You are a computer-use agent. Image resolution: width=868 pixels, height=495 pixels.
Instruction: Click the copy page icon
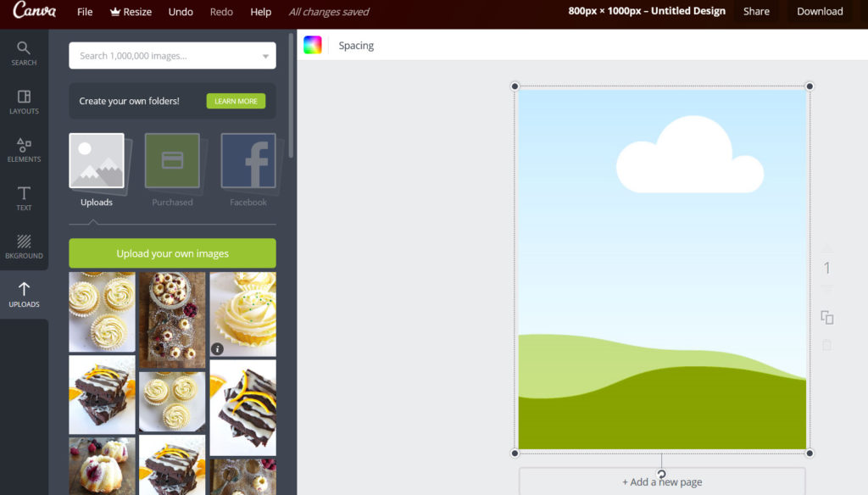(x=827, y=317)
